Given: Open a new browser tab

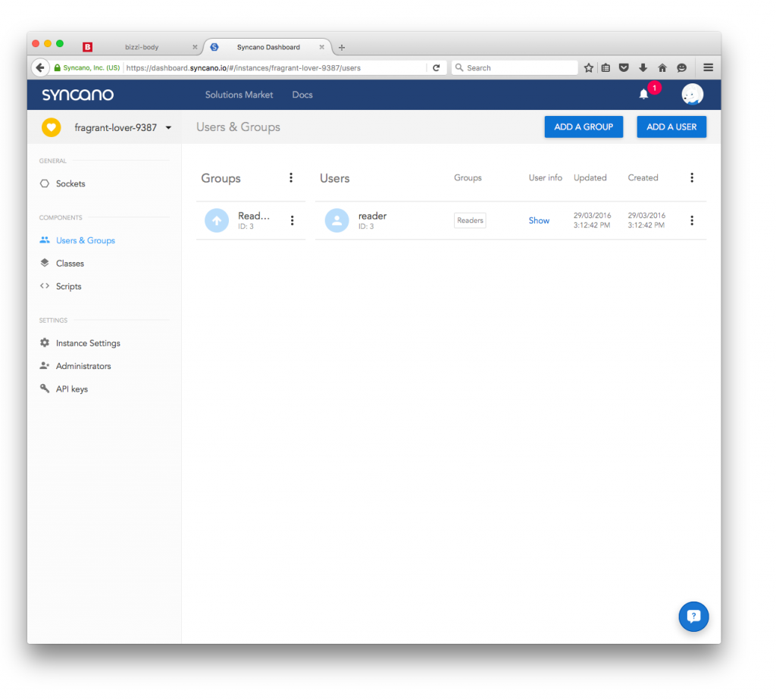Looking at the screenshot, I should click(x=342, y=48).
